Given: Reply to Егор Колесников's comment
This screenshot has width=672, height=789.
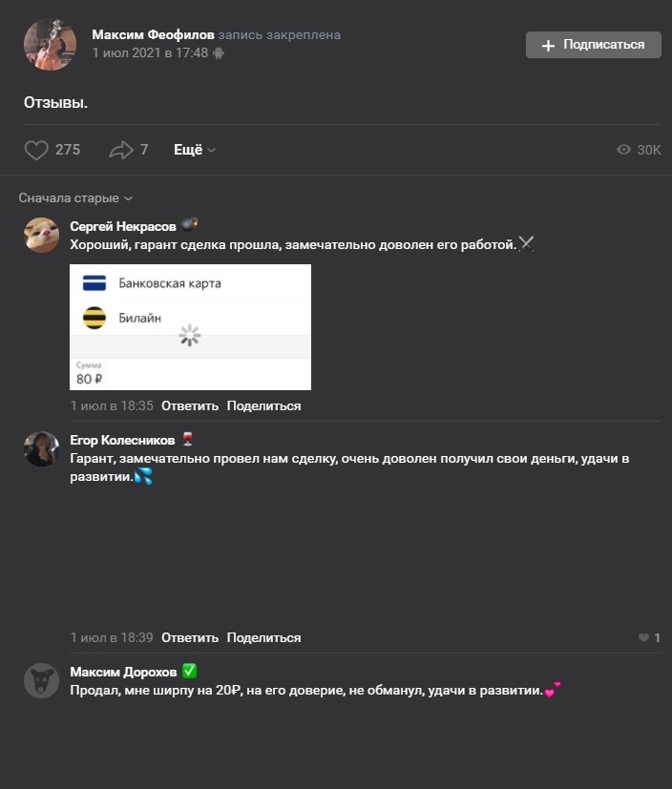Looking at the screenshot, I should pos(190,637).
